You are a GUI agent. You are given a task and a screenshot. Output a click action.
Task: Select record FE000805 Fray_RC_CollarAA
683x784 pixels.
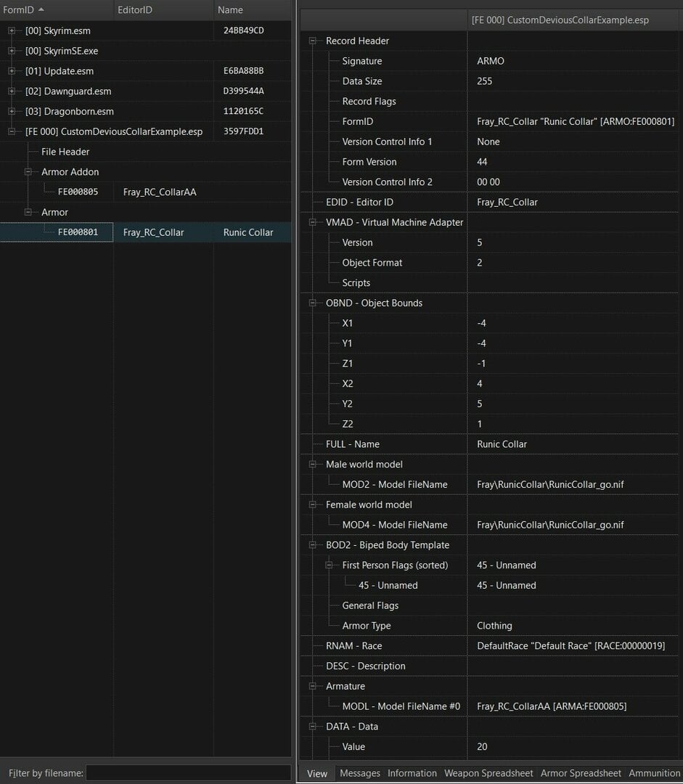coord(145,192)
